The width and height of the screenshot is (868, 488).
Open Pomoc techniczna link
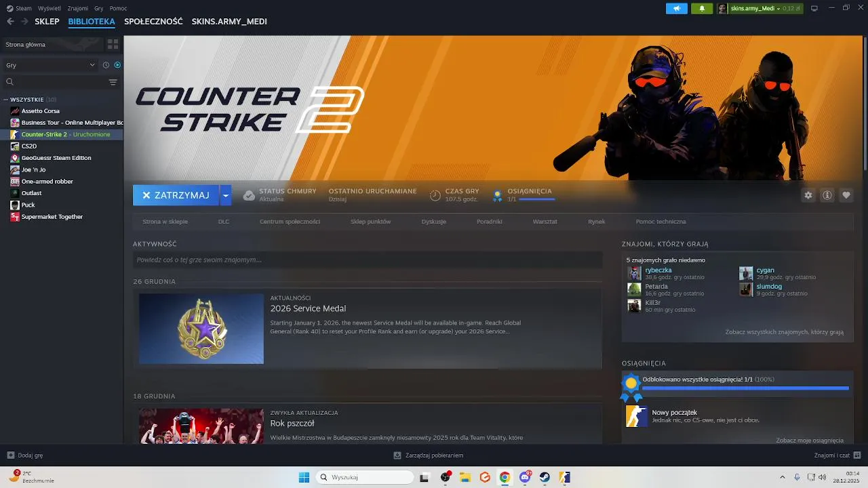pyautogui.click(x=661, y=222)
